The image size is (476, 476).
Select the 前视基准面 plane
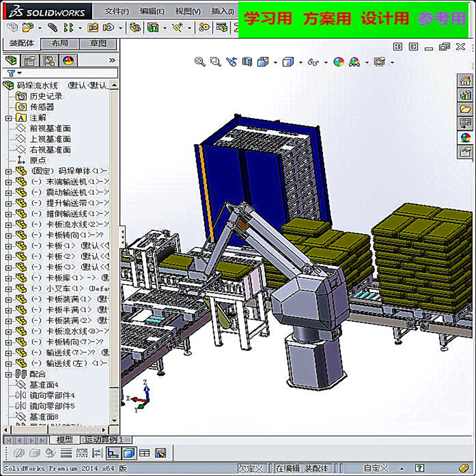50,129
